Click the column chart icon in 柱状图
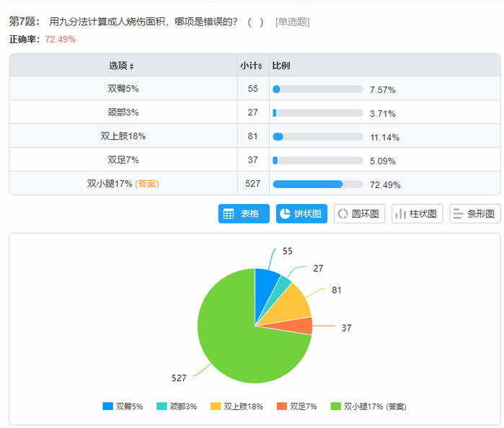504x428 pixels. coord(401,214)
